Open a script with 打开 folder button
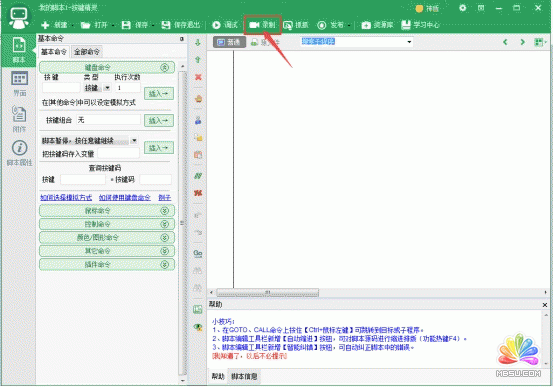The width and height of the screenshot is (553, 387). tap(94, 25)
